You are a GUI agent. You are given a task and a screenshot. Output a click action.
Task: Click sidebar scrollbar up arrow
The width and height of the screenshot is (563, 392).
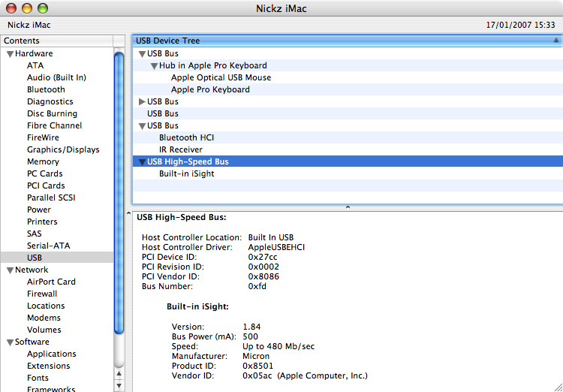click(119, 374)
